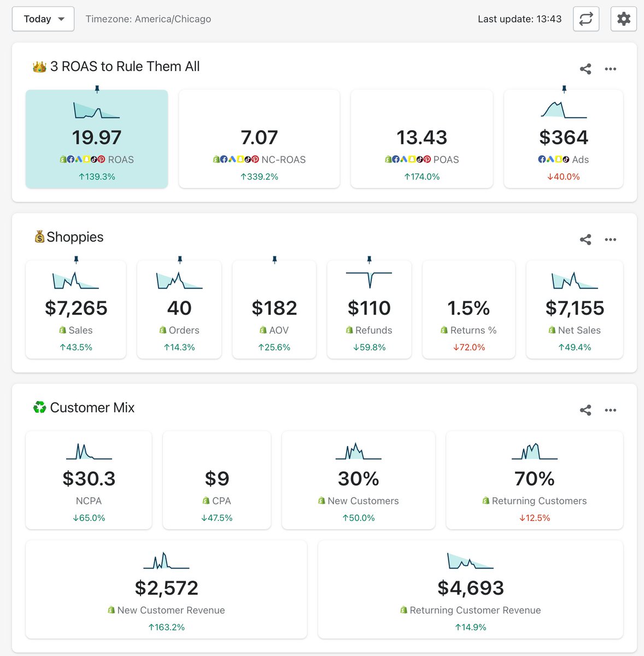Toggle the pin on the AOV tile

click(274, 260)
